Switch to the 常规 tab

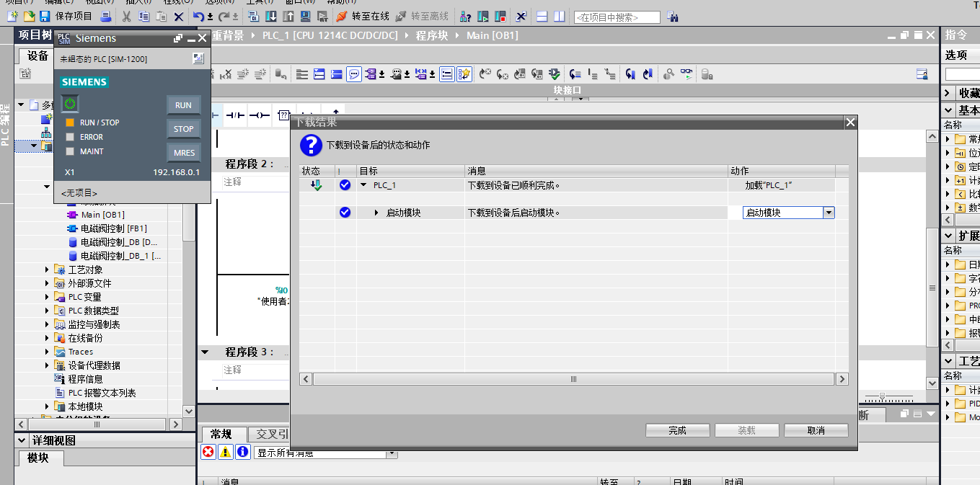(x=221, y=434)
